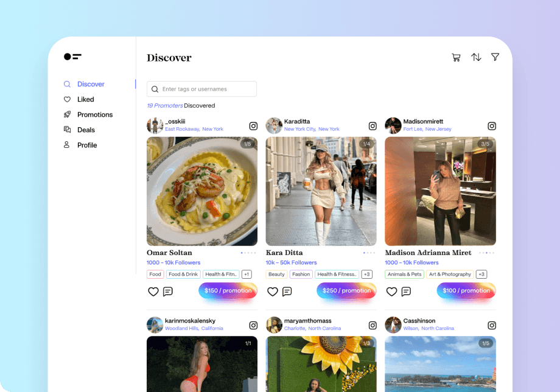Click the search magnifier icon in search box
The height and width of the screenshot is (392, 560).
[155, 89]
